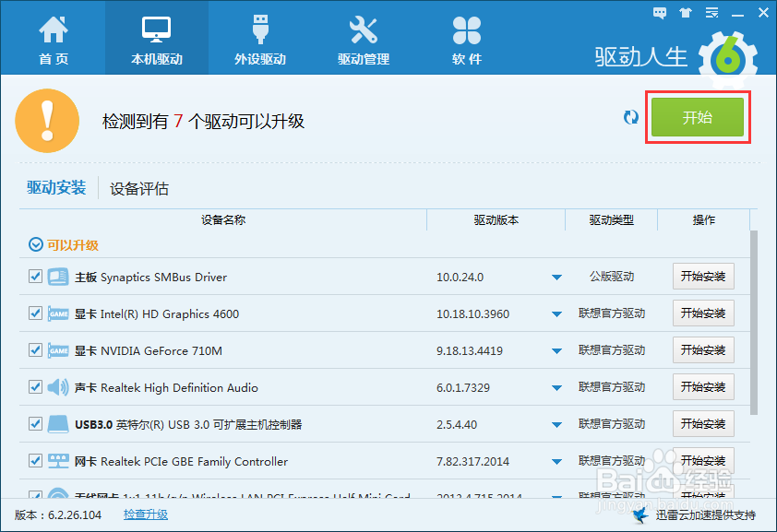This screenshot has width=777, height=532.
Task: Uncheck the NVIDIA GeForce 710M driver
Action: [35, 349]
